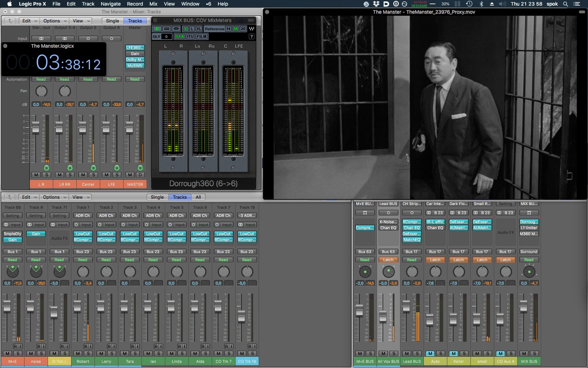Open the Mix menu in the menu bar

click(x=153, y=4)
